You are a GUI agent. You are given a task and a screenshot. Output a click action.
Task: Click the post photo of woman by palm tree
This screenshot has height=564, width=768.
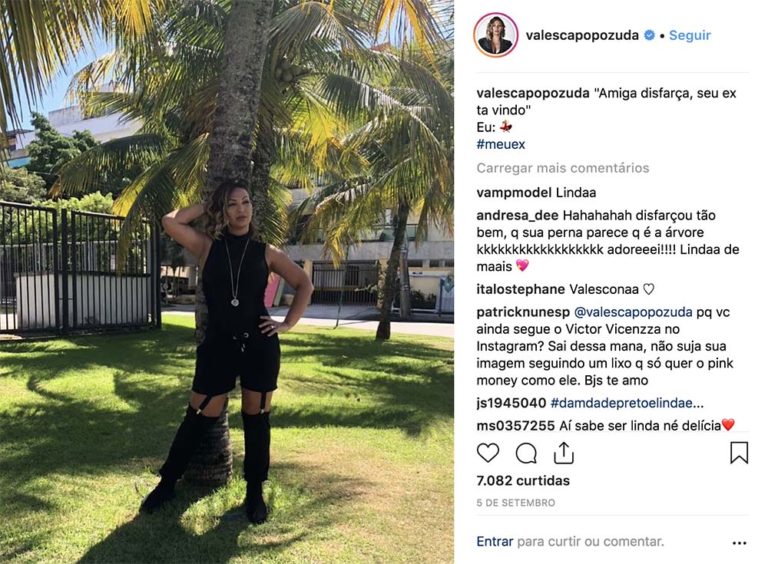point(227,282)
